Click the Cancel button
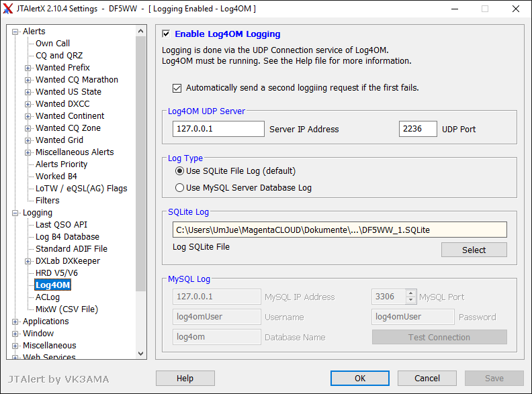Image resolution: width=532 pixels, height=394 pixels. click(427, 378)
